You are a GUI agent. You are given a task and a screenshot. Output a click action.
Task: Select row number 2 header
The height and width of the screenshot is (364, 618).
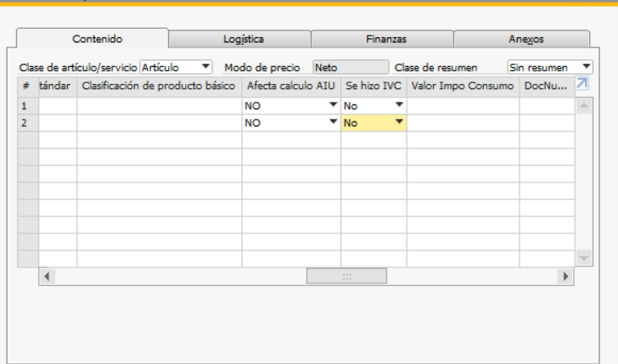click(25, 123)
